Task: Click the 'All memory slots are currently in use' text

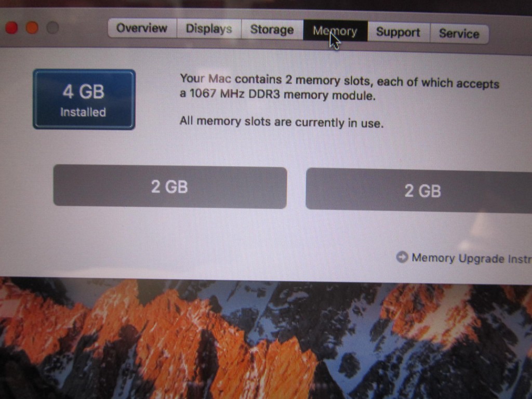Action: pyautogui.click(x=282, y=122)
